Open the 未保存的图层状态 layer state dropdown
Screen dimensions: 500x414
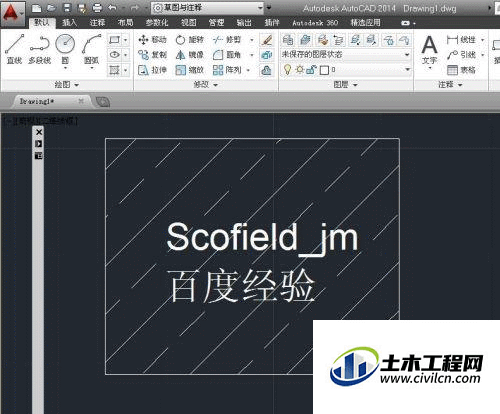346,55
